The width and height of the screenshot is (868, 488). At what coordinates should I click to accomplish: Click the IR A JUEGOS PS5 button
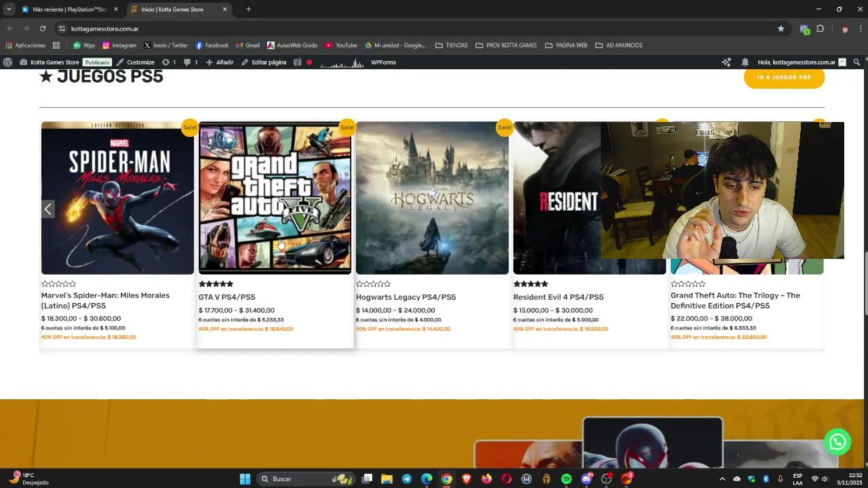(x=784, y=77)
